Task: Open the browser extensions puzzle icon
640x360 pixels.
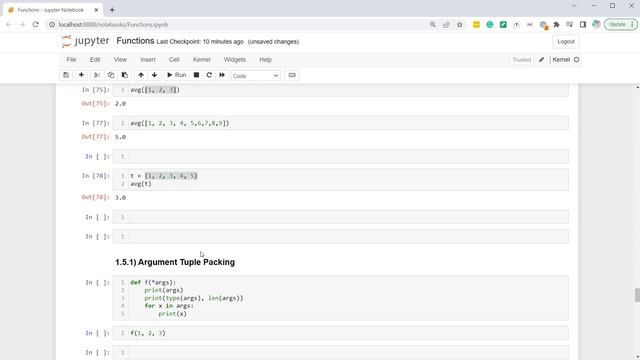Action: (556, 24)
